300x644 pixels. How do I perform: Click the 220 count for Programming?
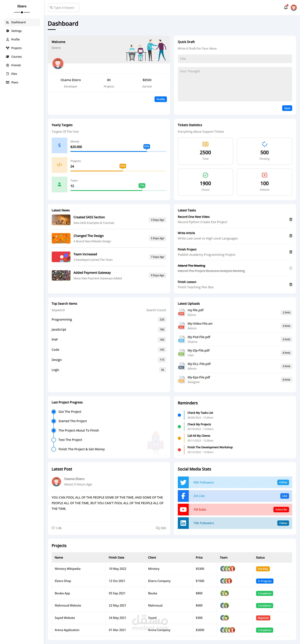(162, 320)
